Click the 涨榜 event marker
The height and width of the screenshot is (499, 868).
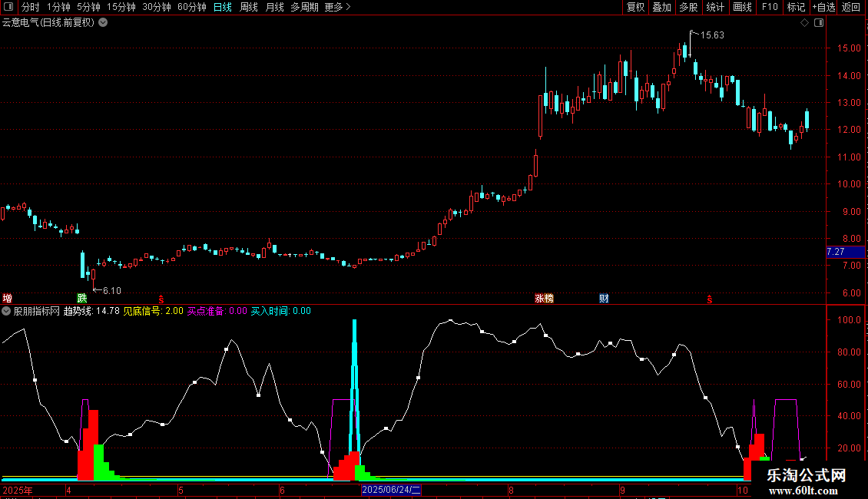point(544,299)
